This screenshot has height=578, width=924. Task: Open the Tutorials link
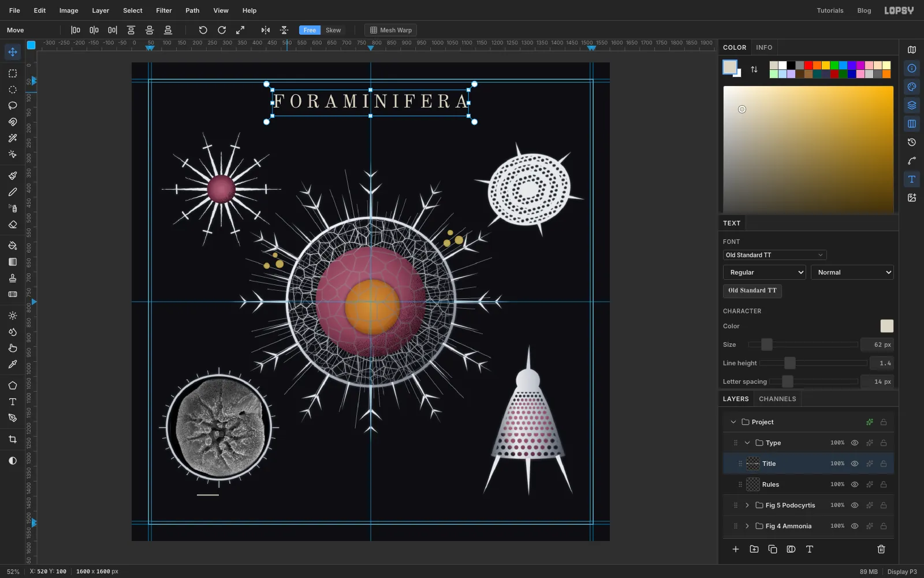(x=830, y=10)
